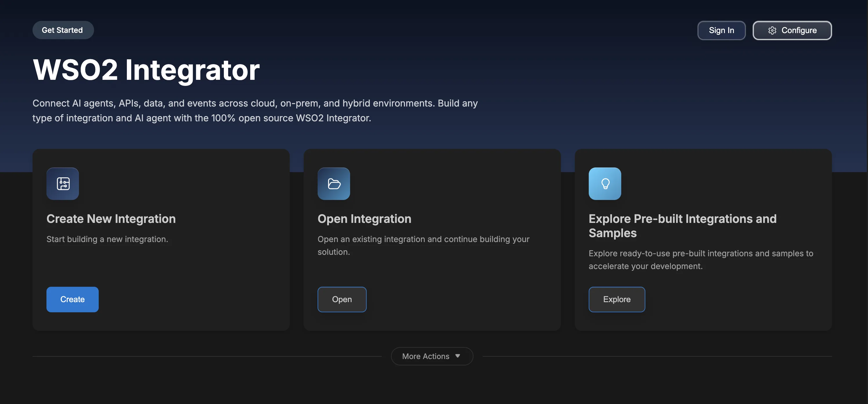Expand the More Actions dropdown
868x404 pixels.
432,356
